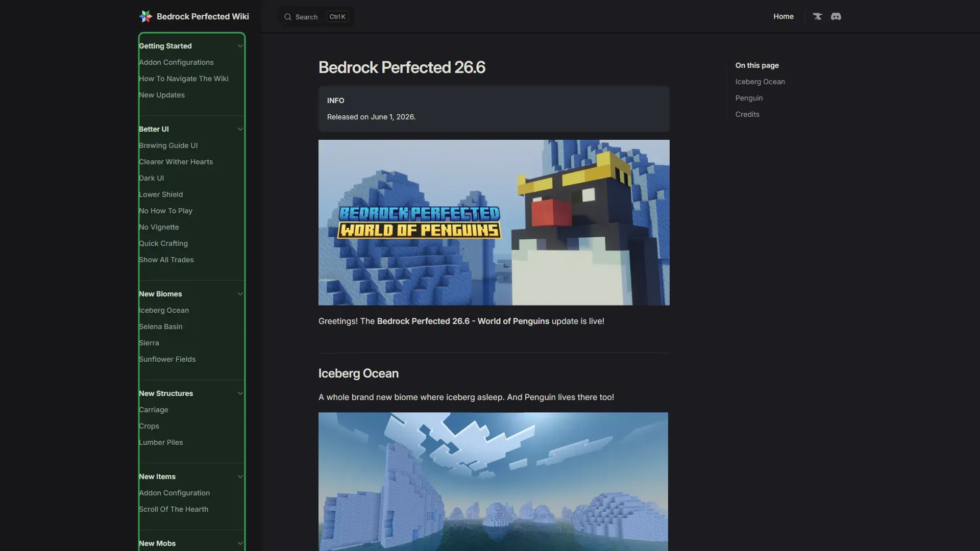This screenshot has width=980, height=551.
Task: Open No Vignette page
Action: [x=159, y=227]
